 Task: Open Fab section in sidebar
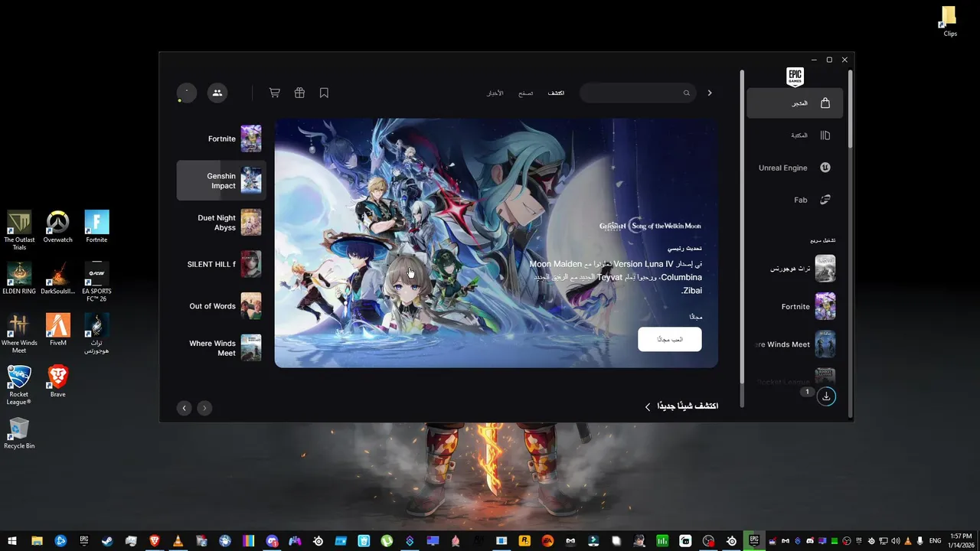click(x=795, y=200)
